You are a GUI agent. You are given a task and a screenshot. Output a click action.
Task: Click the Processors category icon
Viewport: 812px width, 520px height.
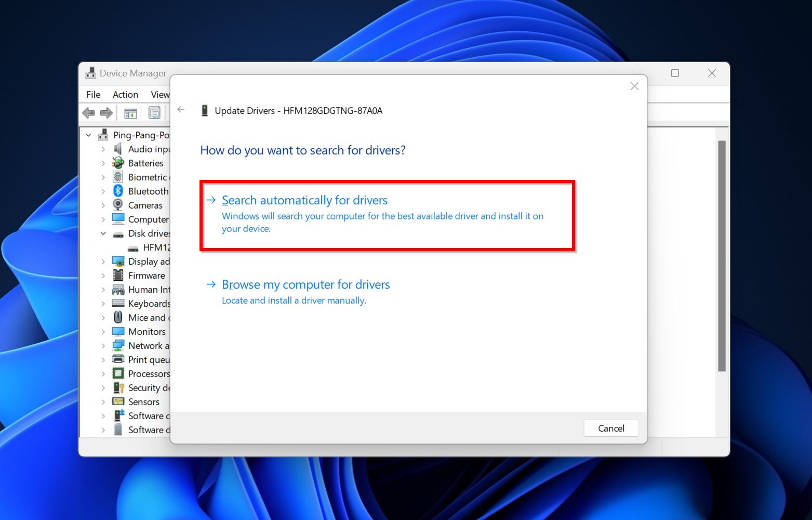pyautogui.click(x=118, y=373)
